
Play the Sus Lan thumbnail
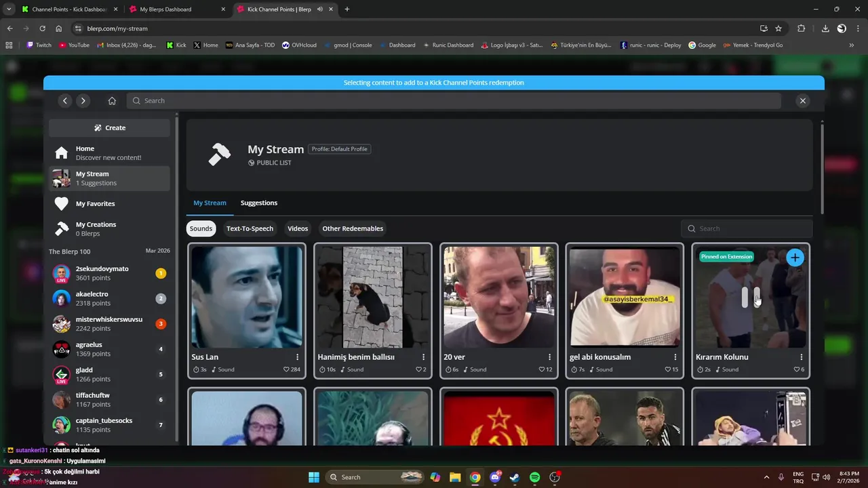tap(247, 297)
